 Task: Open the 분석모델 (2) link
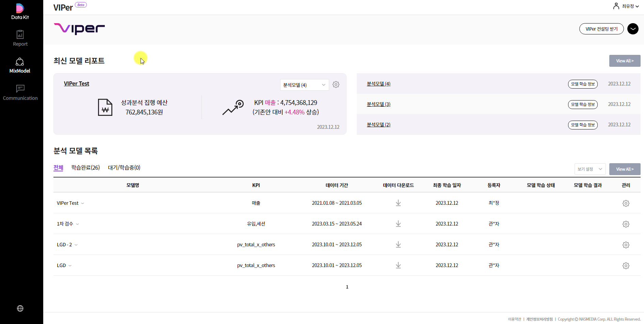tap(379, 125)
